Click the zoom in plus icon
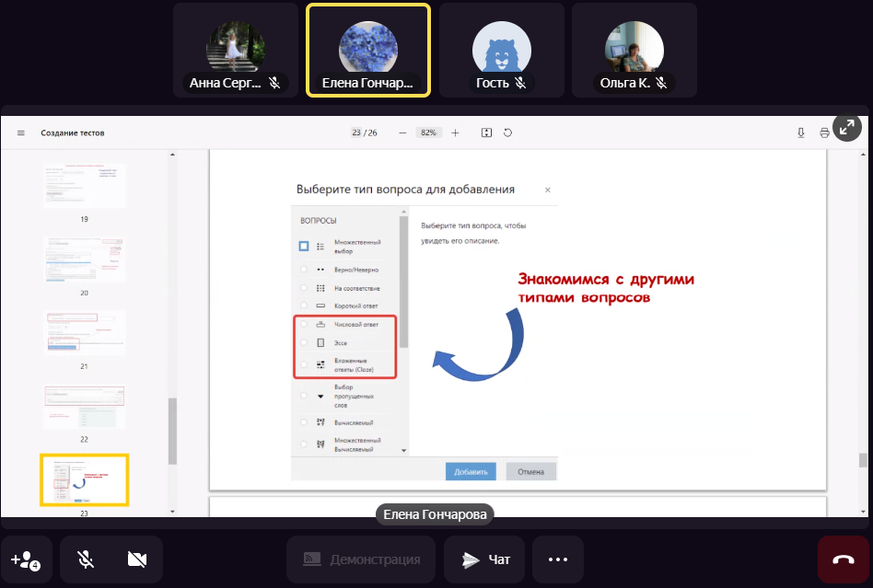The width and height of the screenshot is (873, 588). [455, 133]
